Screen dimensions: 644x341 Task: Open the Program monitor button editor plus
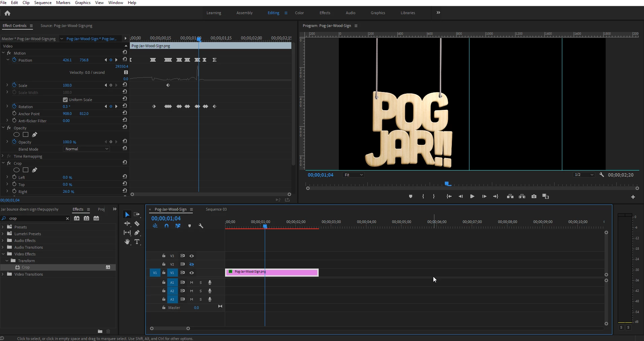633,197
